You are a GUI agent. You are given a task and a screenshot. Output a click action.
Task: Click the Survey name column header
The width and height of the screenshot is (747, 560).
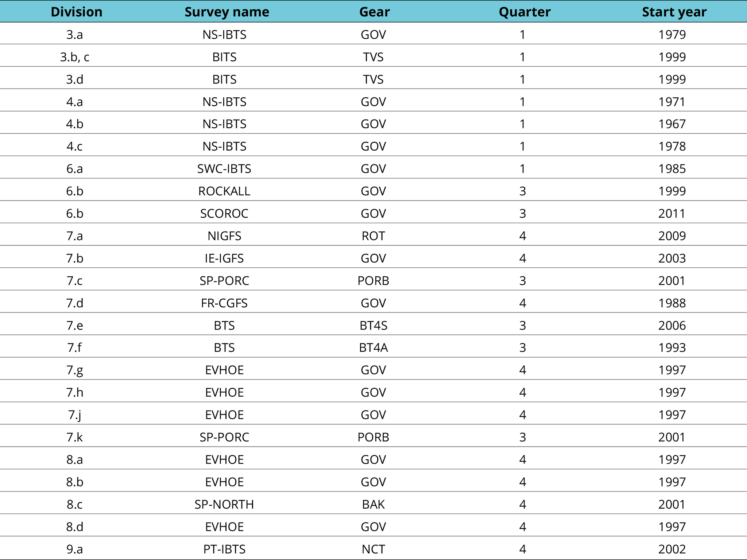click(227, 12)
